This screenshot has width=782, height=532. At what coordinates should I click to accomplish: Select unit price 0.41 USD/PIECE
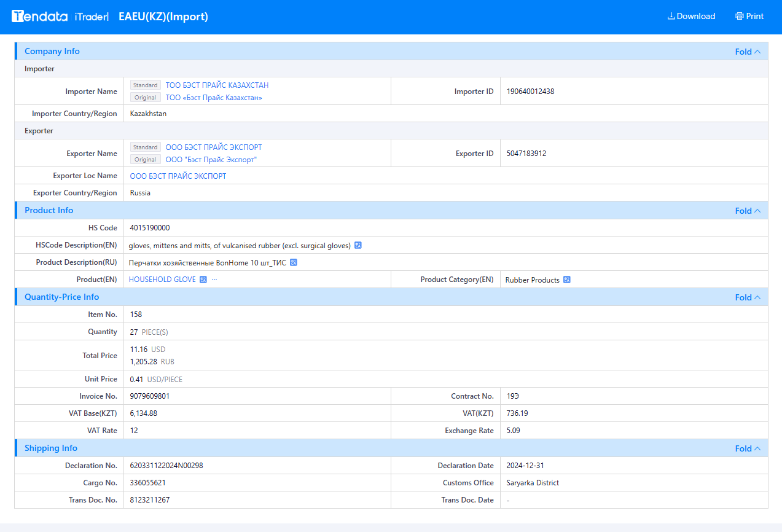click(x=156, y=380)
